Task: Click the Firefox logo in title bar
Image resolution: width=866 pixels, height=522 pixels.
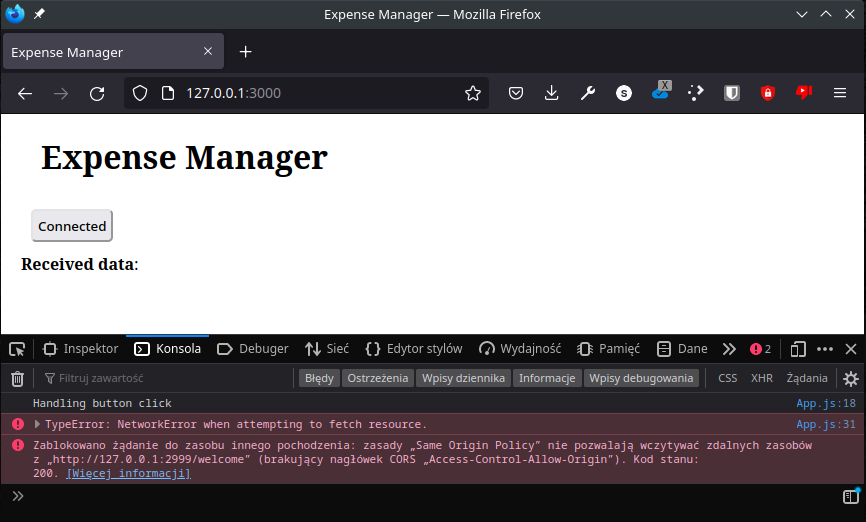Action: (14, 14)
